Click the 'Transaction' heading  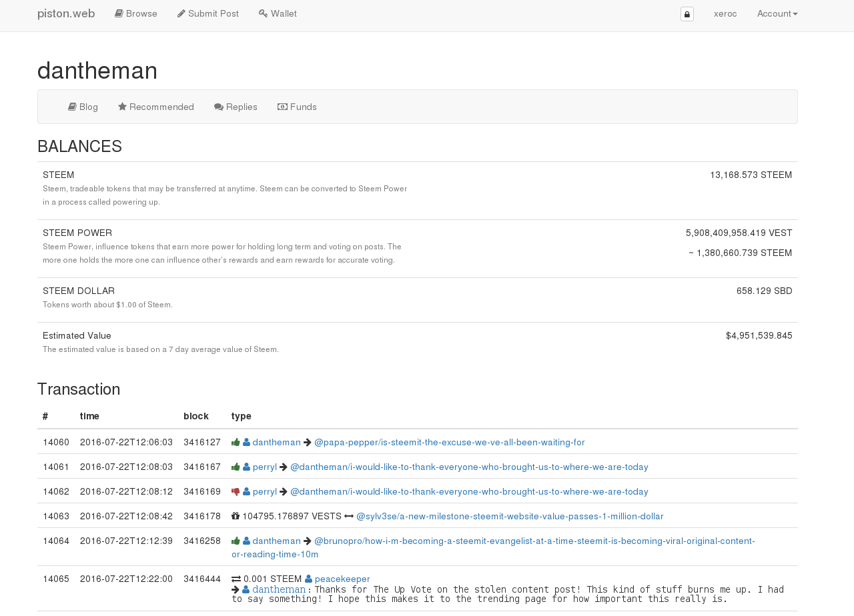[79, 389]
